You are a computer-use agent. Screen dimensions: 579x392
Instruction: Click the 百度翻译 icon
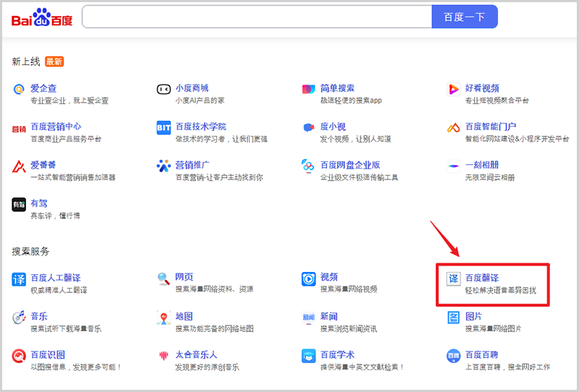click(454, 278)
